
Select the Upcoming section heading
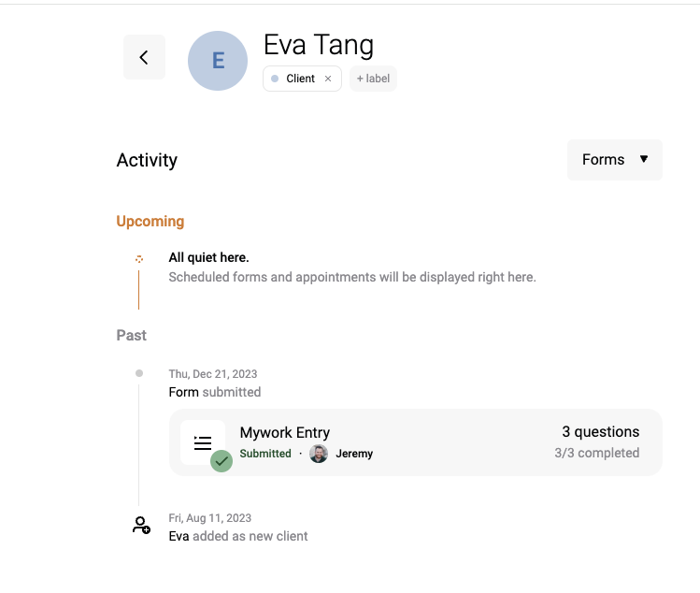coord(150,221)
